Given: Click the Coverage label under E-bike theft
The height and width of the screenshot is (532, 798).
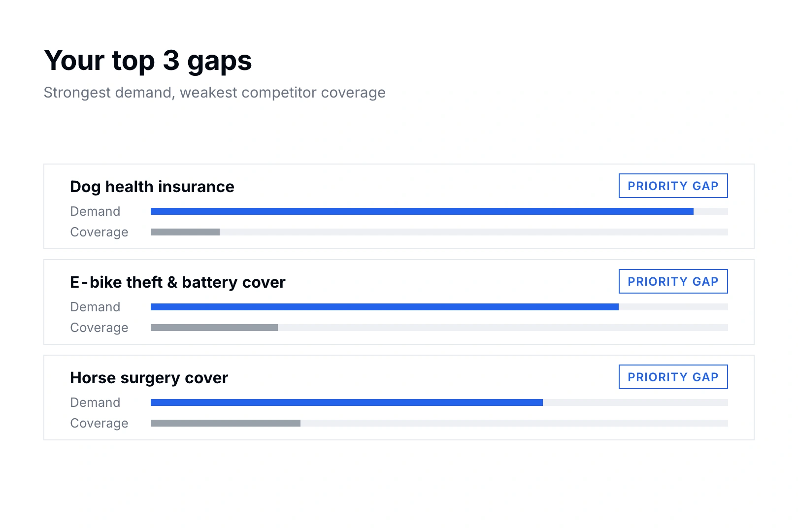Looking at the screenshot, I should [x=99, y=328].
